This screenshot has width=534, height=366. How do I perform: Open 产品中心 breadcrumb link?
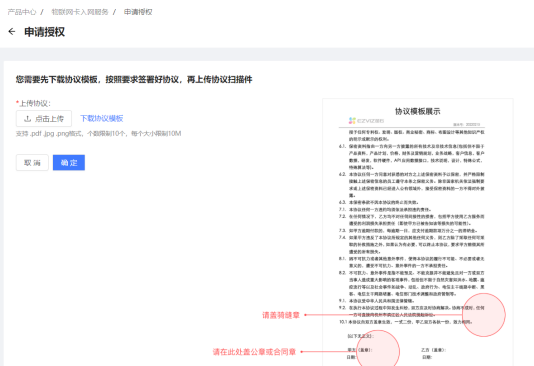pyautogui.click(x=22, y=12)
